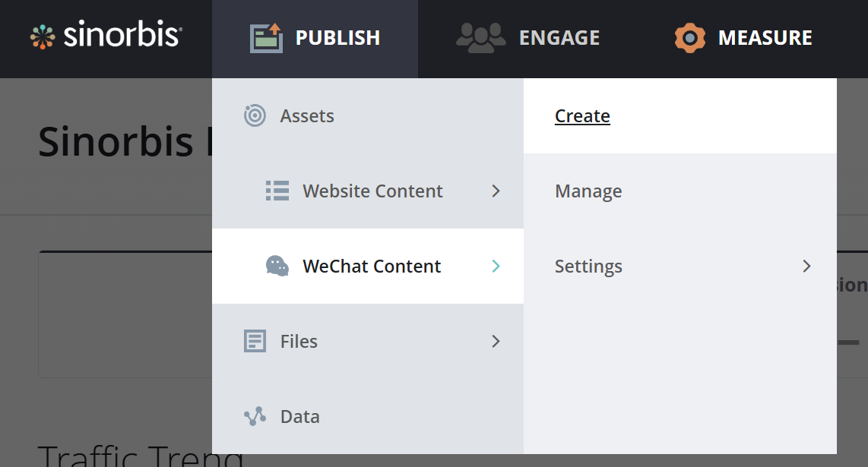The height and width of the screenshot is (467, 868).
Task: Click the WeChat chat bubbles icon
Action: tap(277, 266)
